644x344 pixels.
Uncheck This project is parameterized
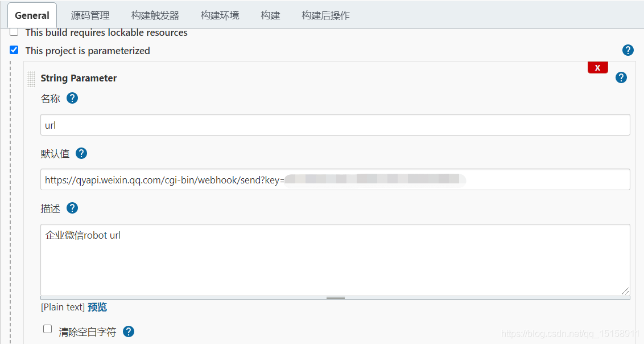pos(14,50)
